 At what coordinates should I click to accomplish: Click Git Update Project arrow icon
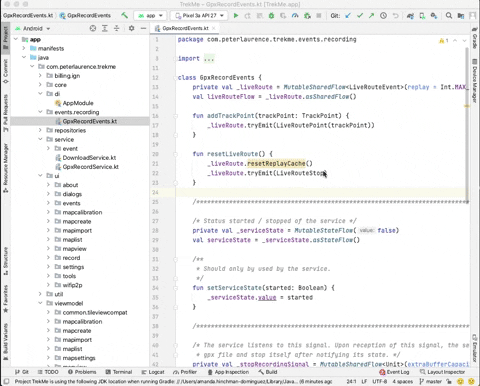pyautogui.click(x=348, y=16)
